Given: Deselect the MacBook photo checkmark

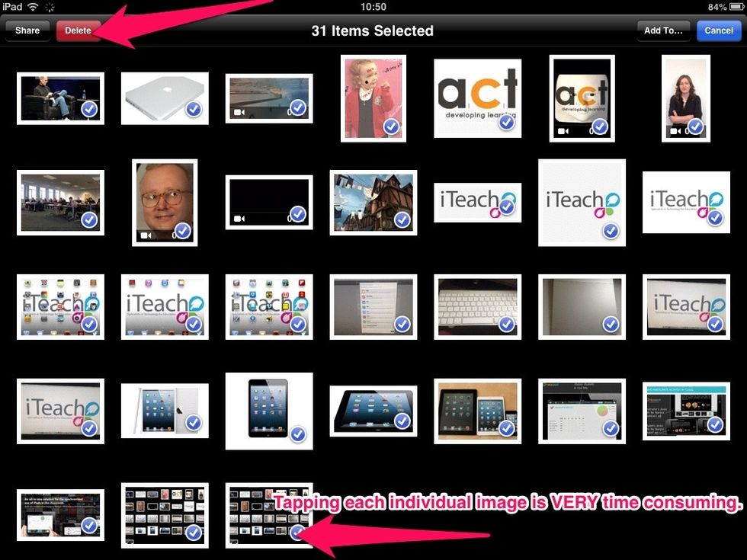Looking at the screenshot, I should (x=194, y=110).
